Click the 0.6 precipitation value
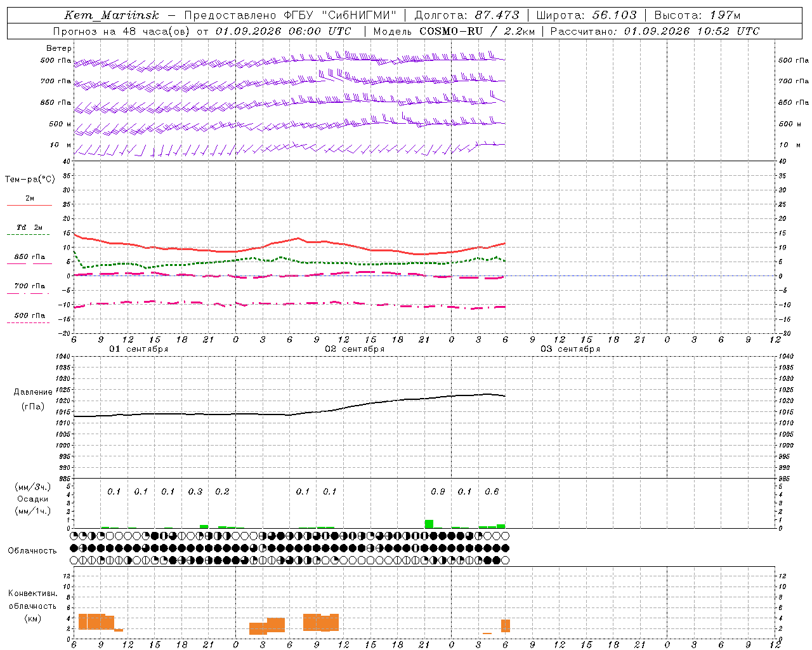The height and width of the screenshot is (650, 812). click(x=492, y=492)
